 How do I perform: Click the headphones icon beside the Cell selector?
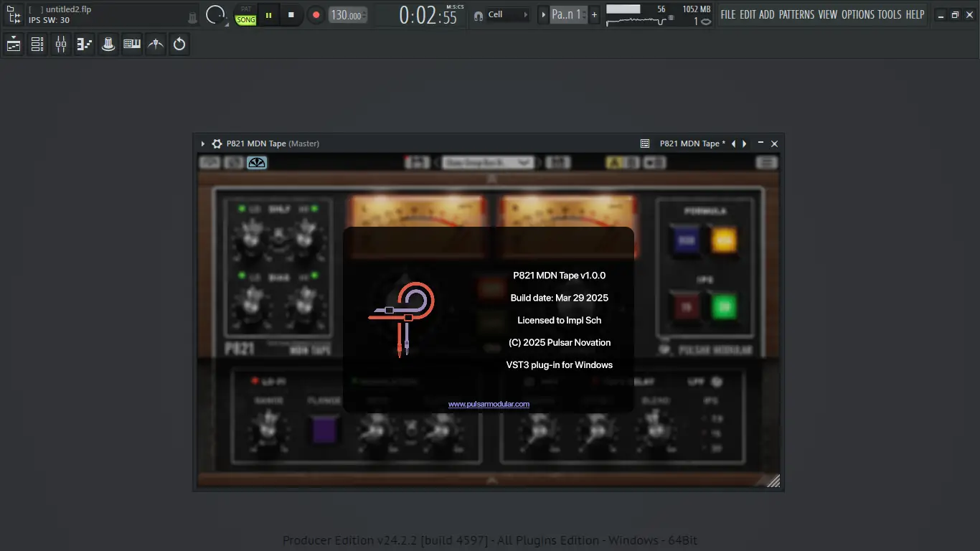[479, 15]
